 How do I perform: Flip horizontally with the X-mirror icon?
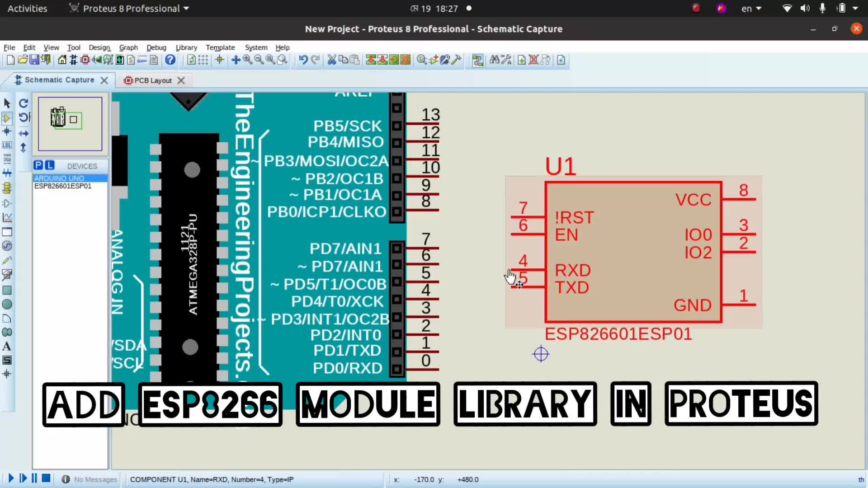[x=24, y=133]
